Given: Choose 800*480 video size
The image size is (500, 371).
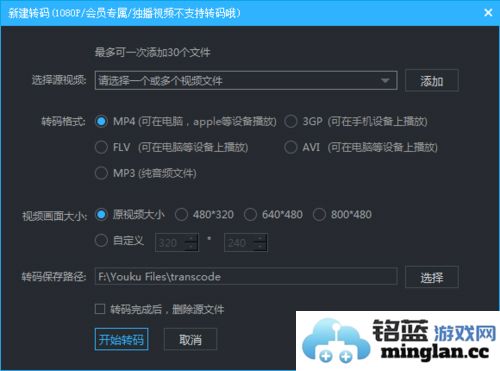Looking at the screenshot, I should click(319, 215).
